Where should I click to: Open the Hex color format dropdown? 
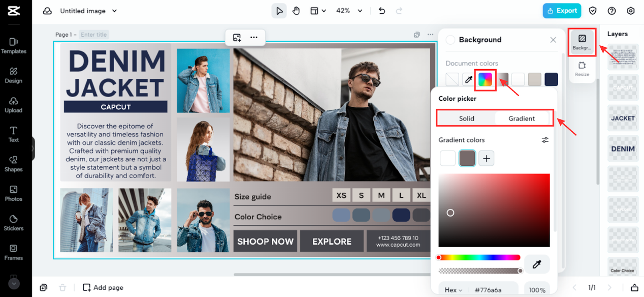click(x=454, y=290)
